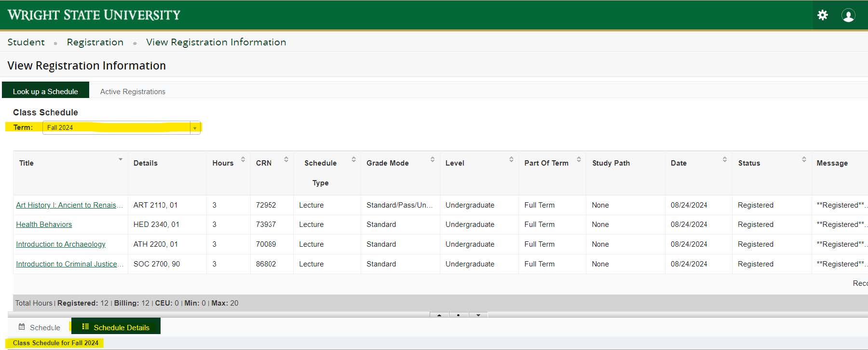This screenshot has width=868, height=350.
Task: Open the settings gear icon
Action: click(x=823, y=15)
